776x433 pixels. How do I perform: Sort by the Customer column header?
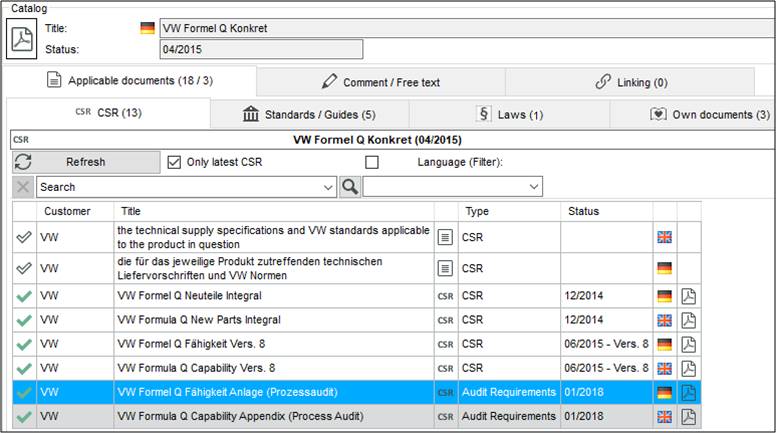click(67, 211)
